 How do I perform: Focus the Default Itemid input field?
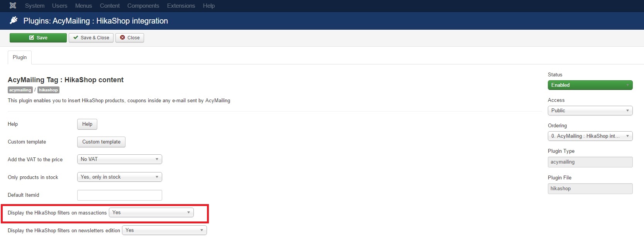[120, 195]
